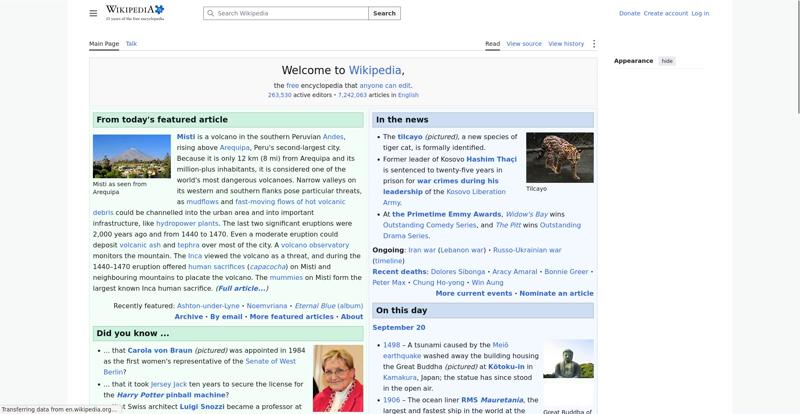
Task: Open the Great Buddha statue thumbnail
Action: coord(568,359)
